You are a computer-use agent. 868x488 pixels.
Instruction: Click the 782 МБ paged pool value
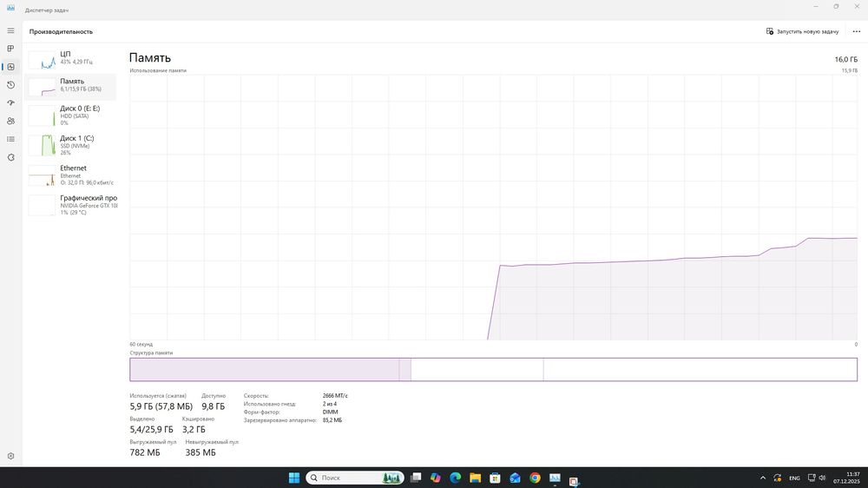[x=144, y=452]
